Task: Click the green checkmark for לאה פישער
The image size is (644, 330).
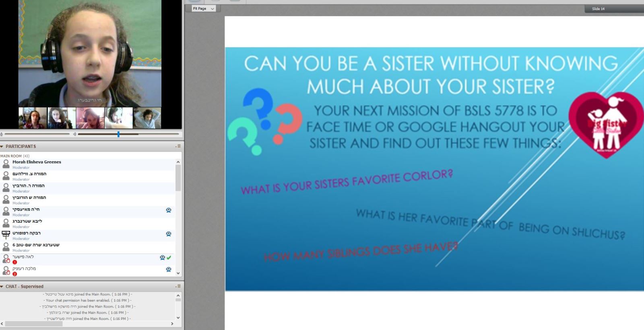Action: [x=169, y=258]
